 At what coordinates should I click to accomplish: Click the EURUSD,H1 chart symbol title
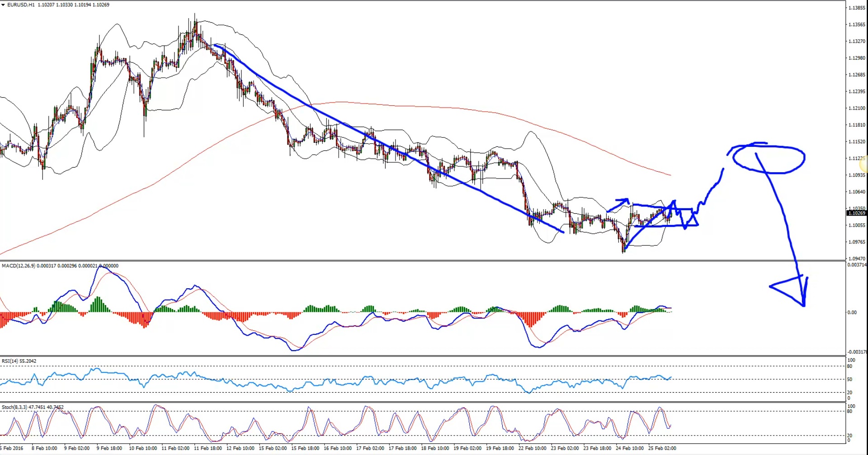click(x=21, y=5)
